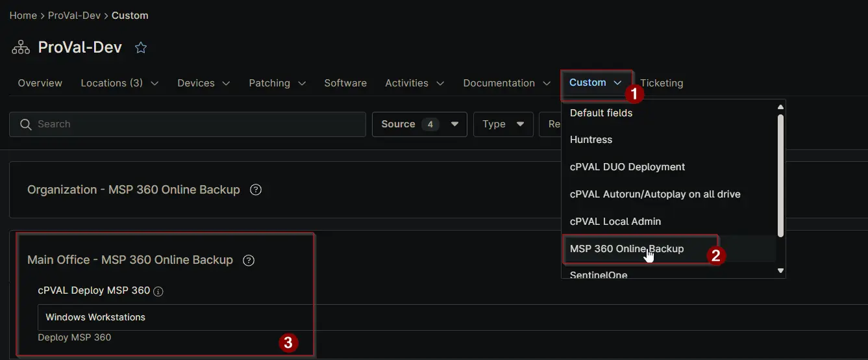Click the Organization - MSP 360 Online Backup heading

coord(134,190)
